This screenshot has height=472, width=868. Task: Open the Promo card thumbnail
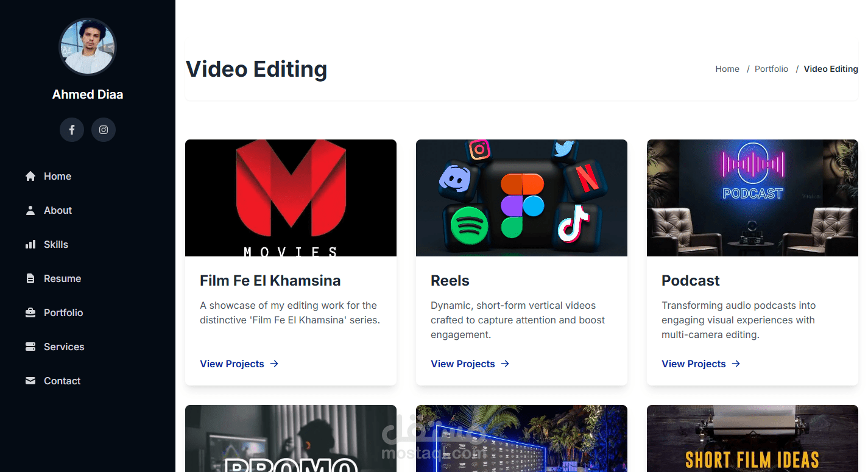[x=291, y=439]
